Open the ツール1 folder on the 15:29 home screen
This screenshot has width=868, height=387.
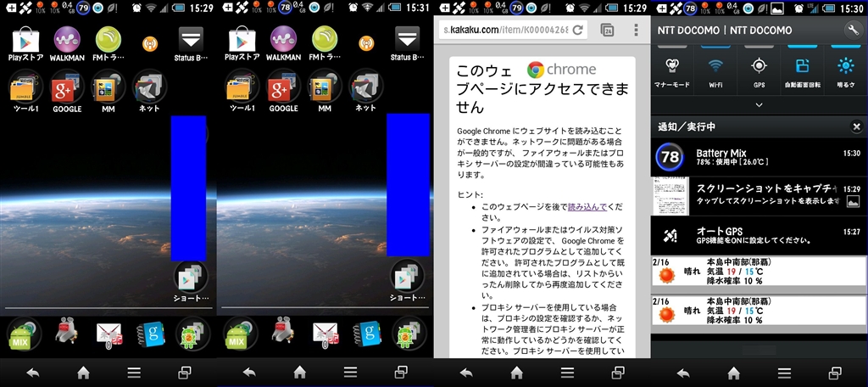point(24,92)
